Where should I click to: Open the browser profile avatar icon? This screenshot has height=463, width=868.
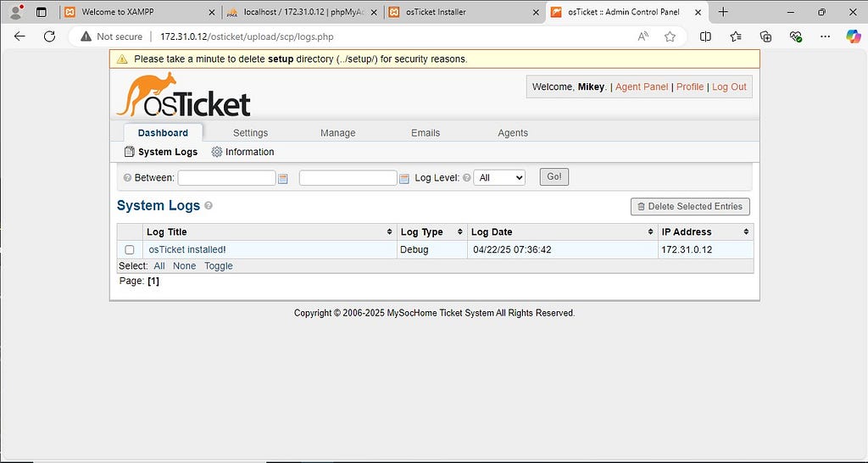click(17, 12)
